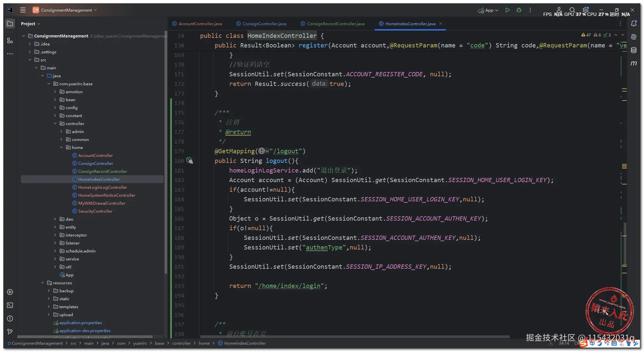This screenshot has height=352, width=644.
Task: Expand the .idea folder
Action: coord(30,44)
